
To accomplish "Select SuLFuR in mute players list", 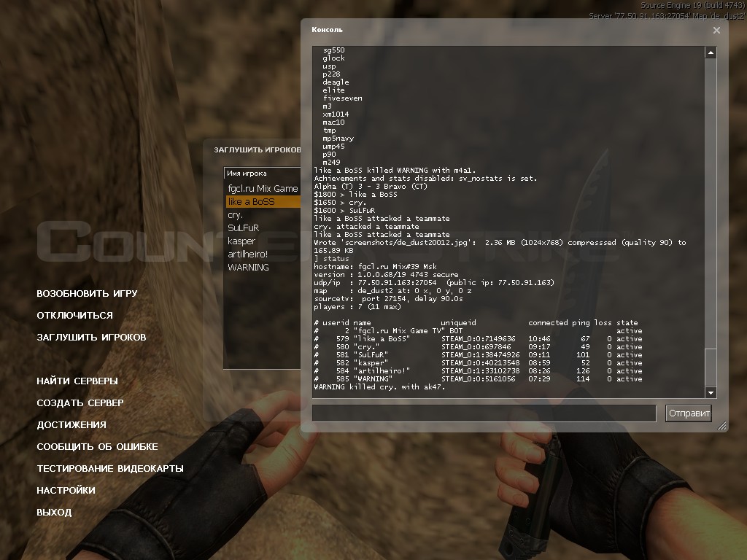I will coord(263,228).
